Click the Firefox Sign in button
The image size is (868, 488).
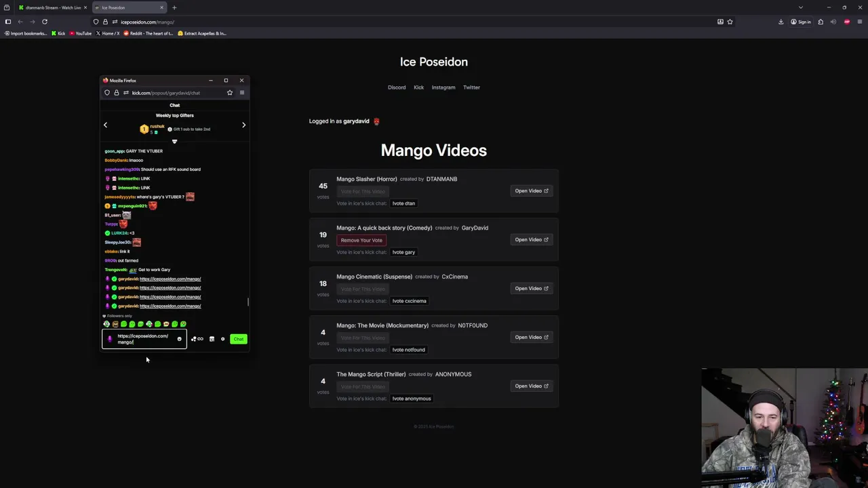[x=801, y=22]
